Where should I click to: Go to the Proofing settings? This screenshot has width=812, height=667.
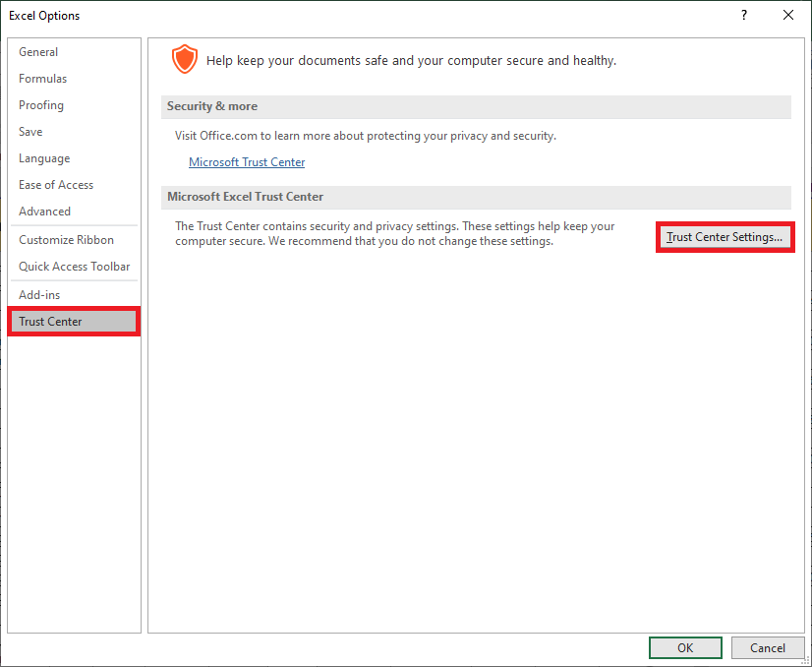(41, 105)
